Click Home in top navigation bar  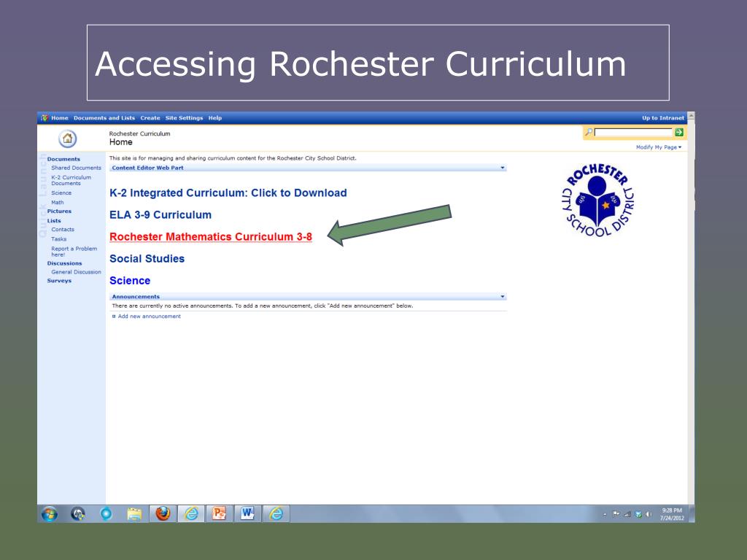(60, 117)
